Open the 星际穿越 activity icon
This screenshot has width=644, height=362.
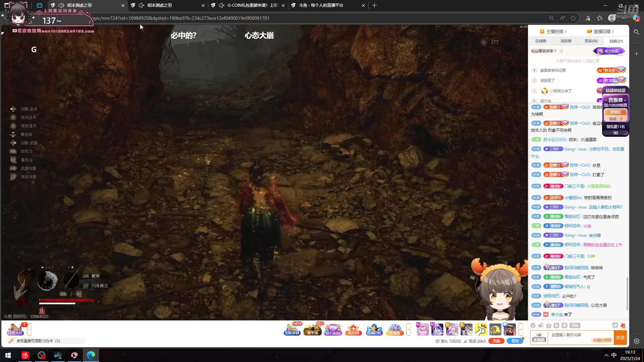(292, 329)
